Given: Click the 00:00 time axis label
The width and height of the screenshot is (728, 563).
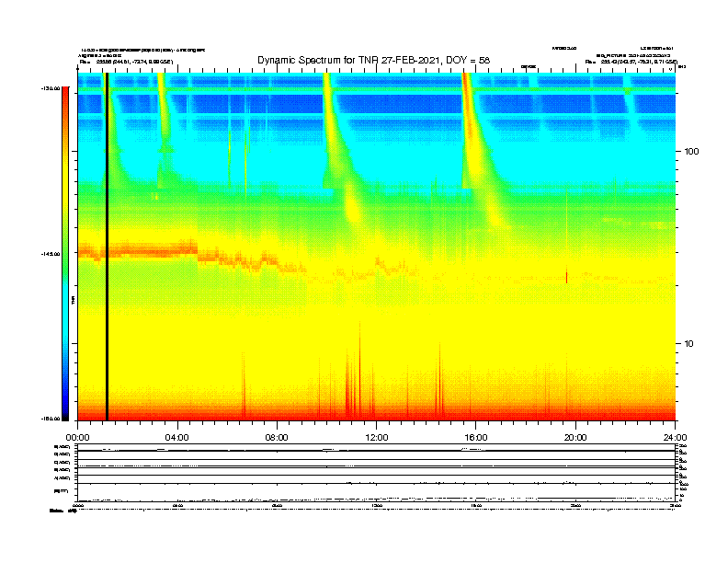Looking at the screenshot, I should (77, 438).
